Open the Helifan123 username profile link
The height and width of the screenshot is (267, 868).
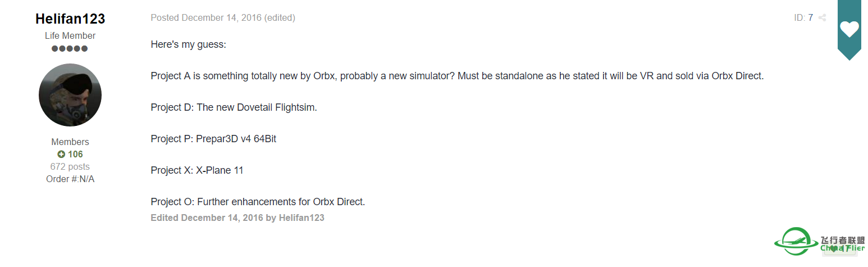70,19
